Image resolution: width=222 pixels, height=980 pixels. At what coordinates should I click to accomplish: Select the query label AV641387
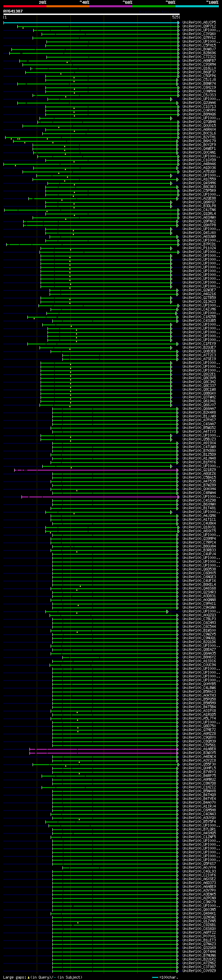coord(13,11)
